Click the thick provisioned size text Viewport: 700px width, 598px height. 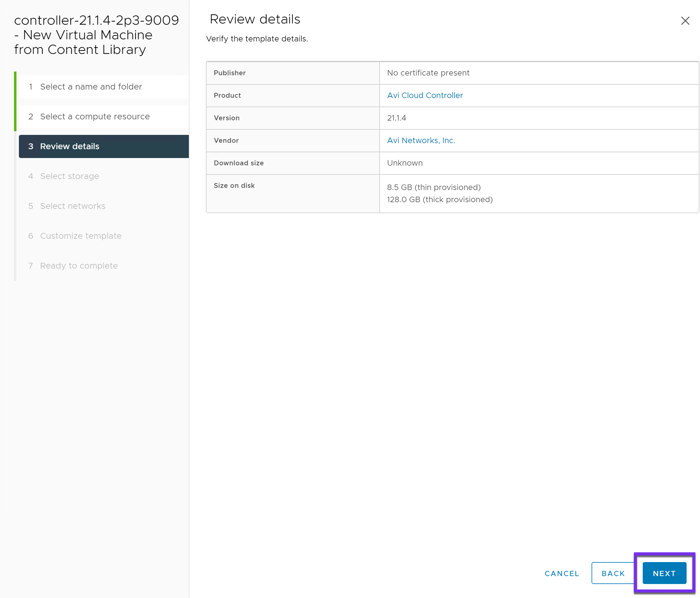click(440, 199)
